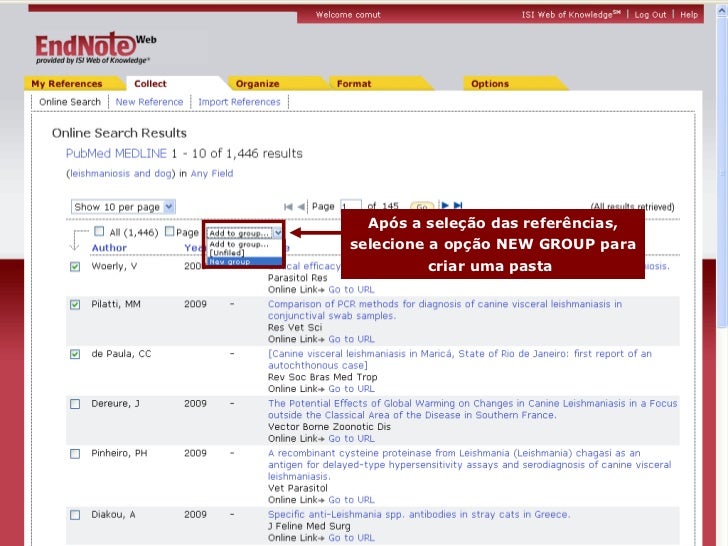The image size is (728, 546).
Task: Click the Any Field link
Action: tap(212, 174)
